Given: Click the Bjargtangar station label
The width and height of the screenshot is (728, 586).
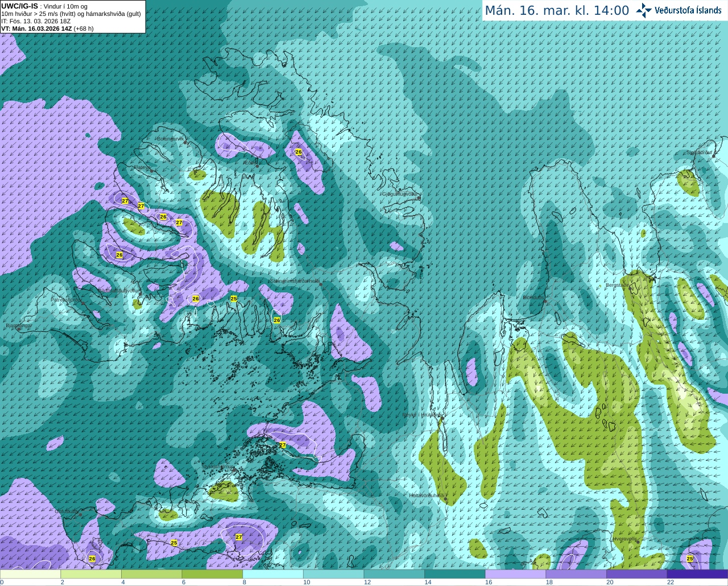Looking at the screenshot, I should pos(19,325).
